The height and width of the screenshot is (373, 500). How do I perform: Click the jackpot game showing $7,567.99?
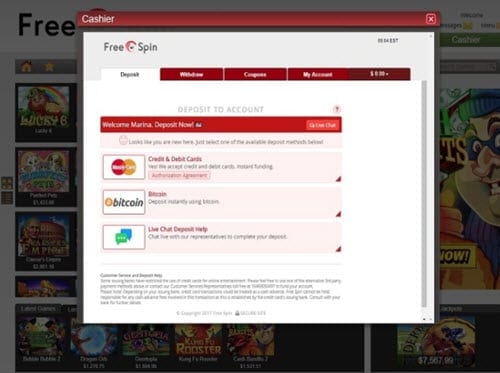(x=436, y=342)
